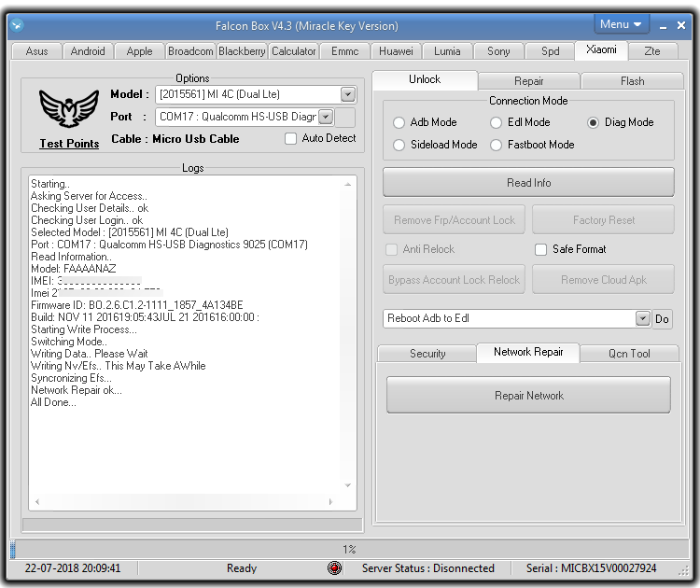The image size is (700, 588).
Task: Click the Remove Cloud Apk button
Action: [604, 280]
